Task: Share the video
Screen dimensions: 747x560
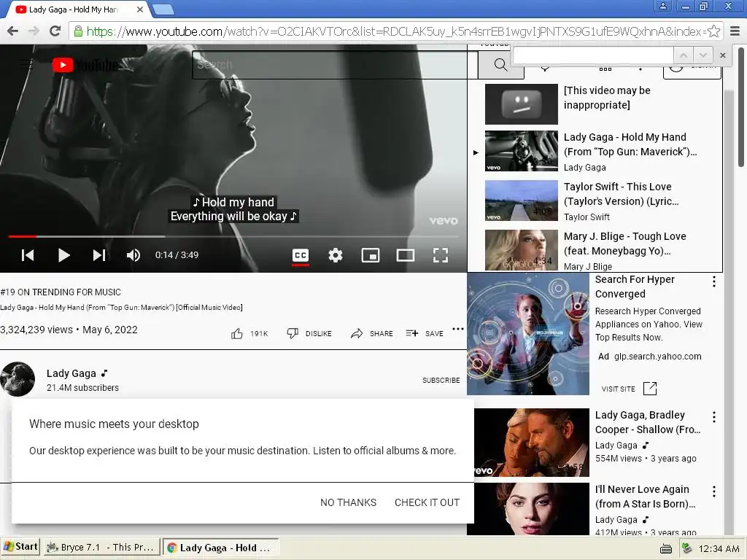Action: coord(371,334)
